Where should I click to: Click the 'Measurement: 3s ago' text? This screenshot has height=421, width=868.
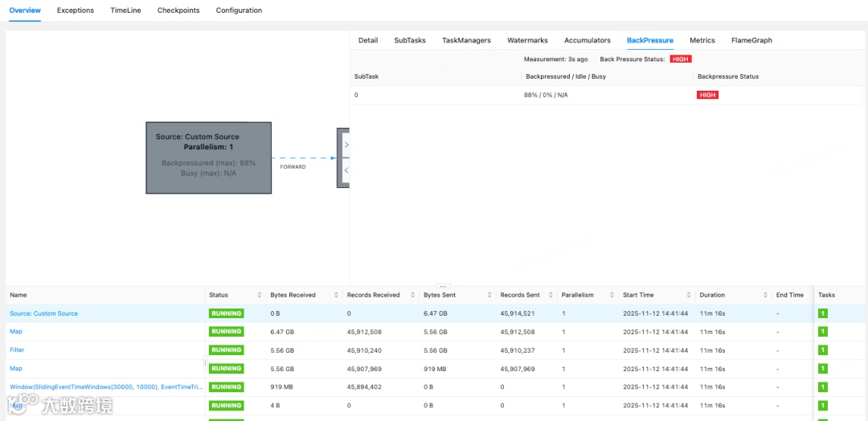pos(556,59)
